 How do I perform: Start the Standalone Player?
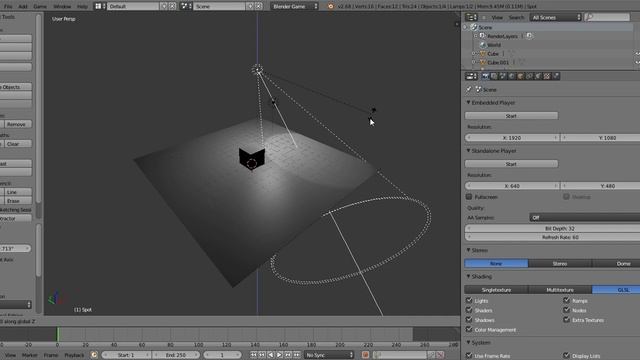pos(511,164)
